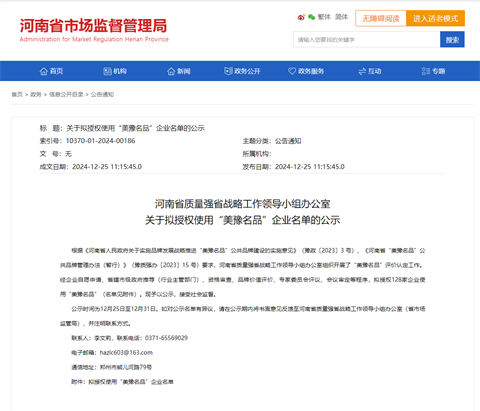Screen dimensions: 480x411
Task: Click the 河南省市场监督管理局 site logo
Action: coord(94,30)
